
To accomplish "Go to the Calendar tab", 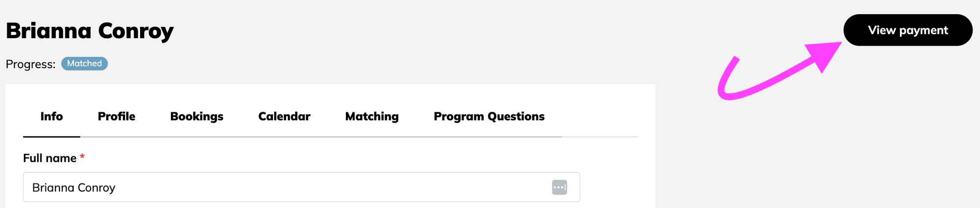I will [x=284, y=117].
